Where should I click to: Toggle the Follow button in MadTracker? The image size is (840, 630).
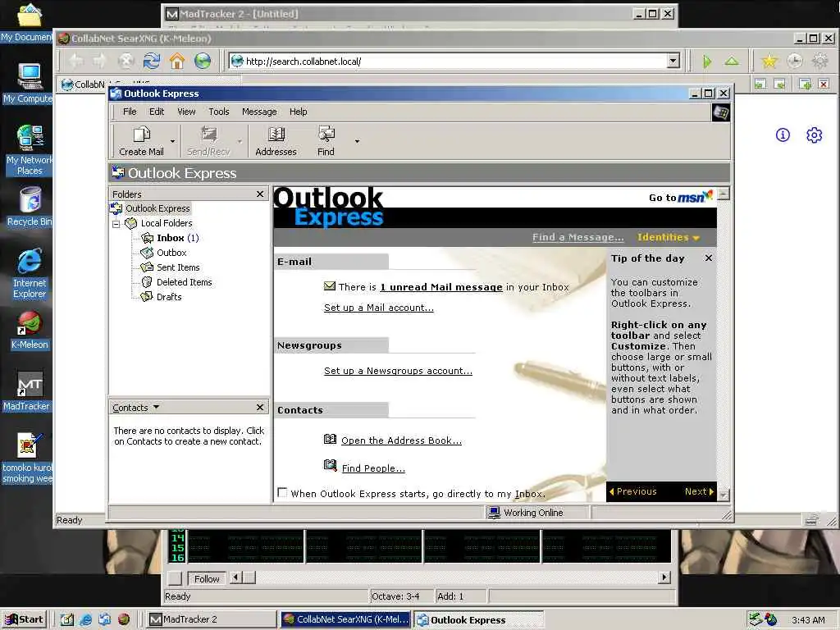206,578
